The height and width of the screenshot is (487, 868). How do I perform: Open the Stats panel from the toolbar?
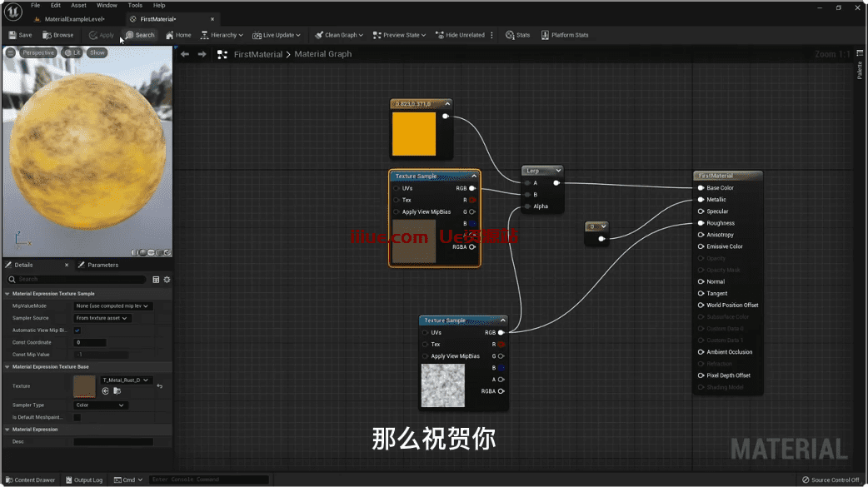(x=517, y=35)
